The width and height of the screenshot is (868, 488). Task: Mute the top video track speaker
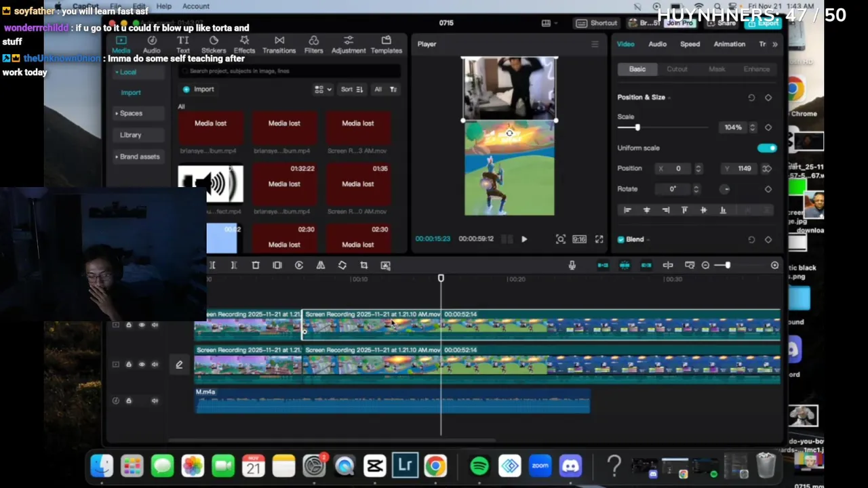click(x=155, y=325)
